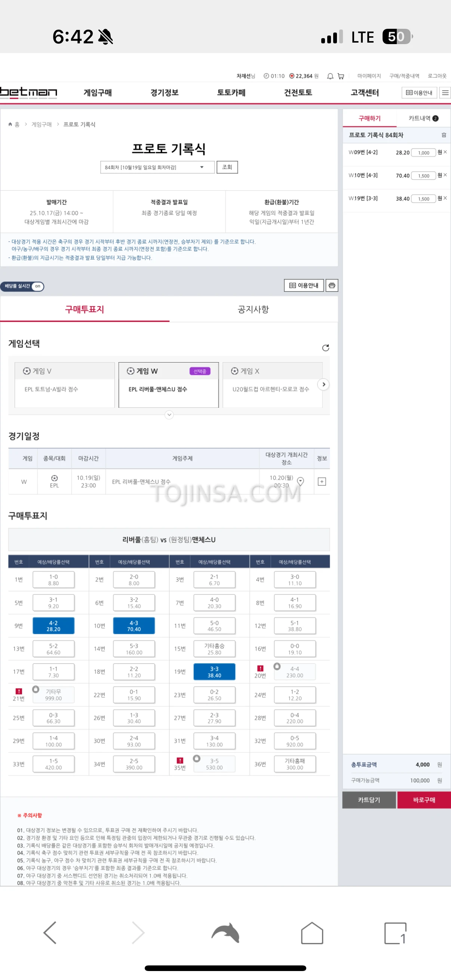This screenshot has width=451, height=980.
Task: Switch to 공지사항 tab
Action: [x=254, y=309]
